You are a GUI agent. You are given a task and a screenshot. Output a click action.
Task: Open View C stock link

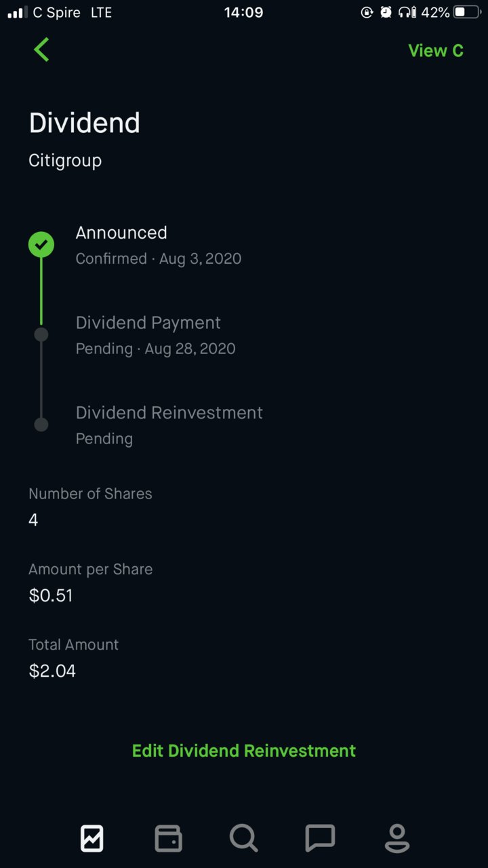point(436,51)
